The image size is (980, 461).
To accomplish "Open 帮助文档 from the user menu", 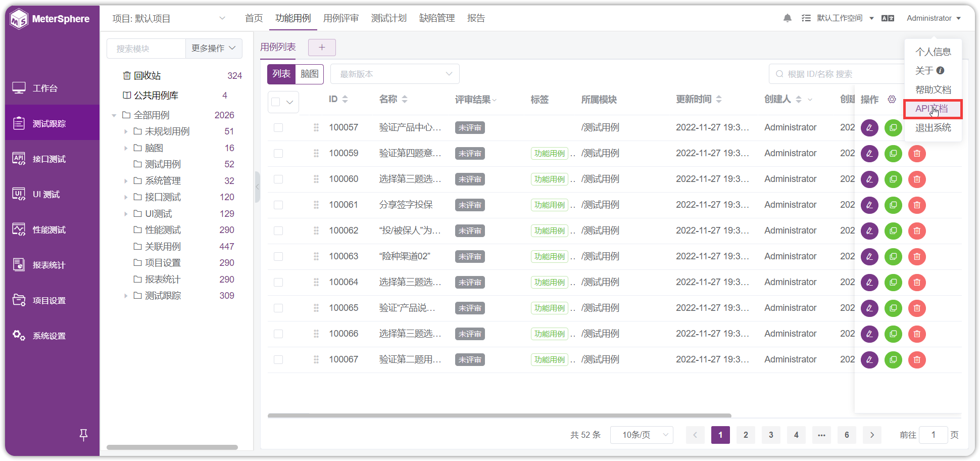I will tap(933, 89).
